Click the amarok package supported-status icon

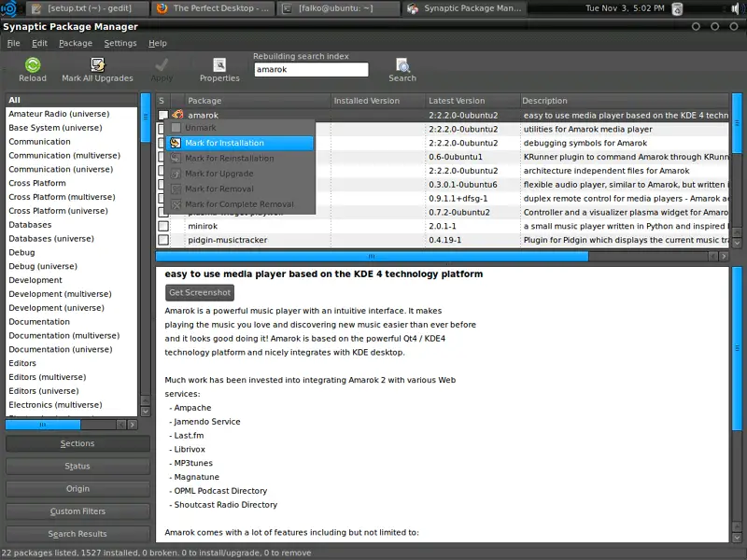coord(177,116)
